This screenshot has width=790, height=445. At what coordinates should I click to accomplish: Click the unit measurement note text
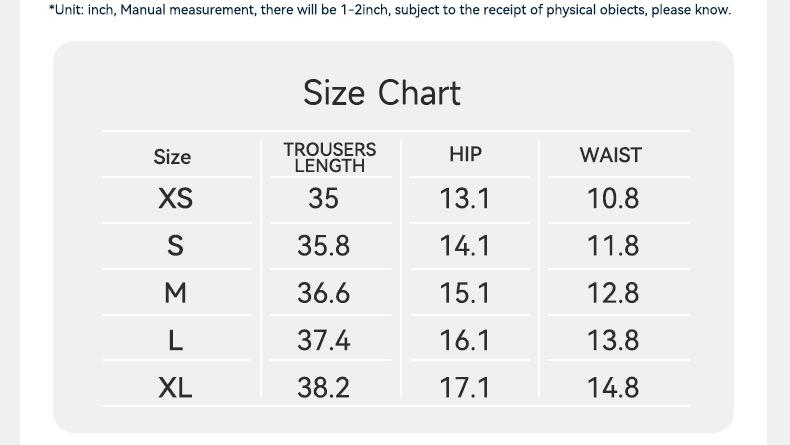pyautogui.click(x=390, y=10)
